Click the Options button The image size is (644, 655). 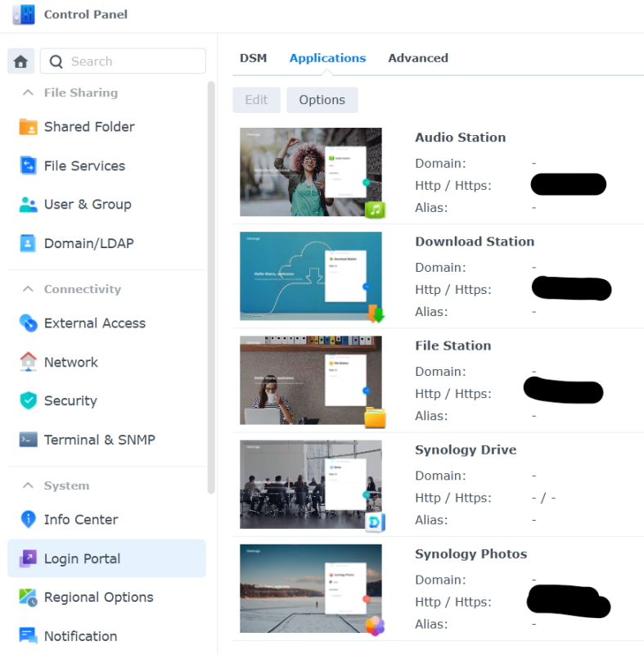click(322, 100)
